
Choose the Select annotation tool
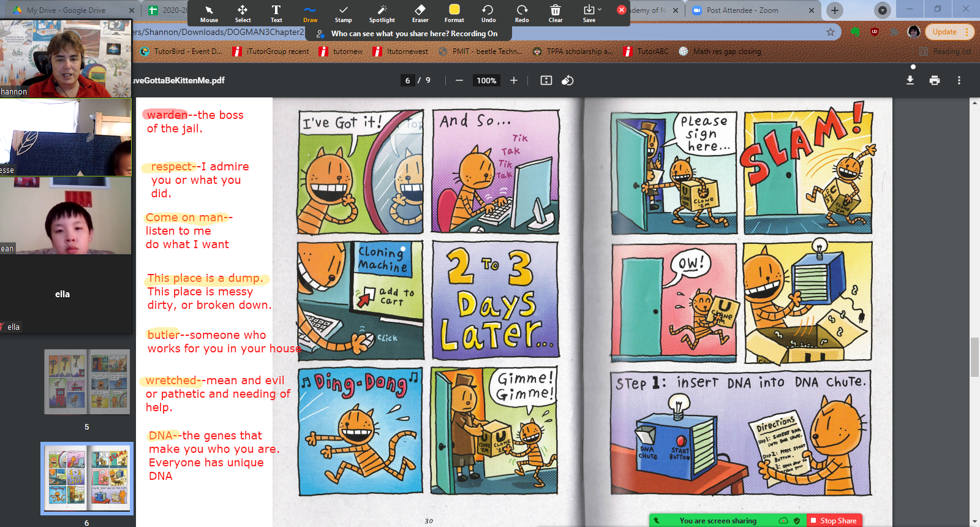(x=243, y=13)
